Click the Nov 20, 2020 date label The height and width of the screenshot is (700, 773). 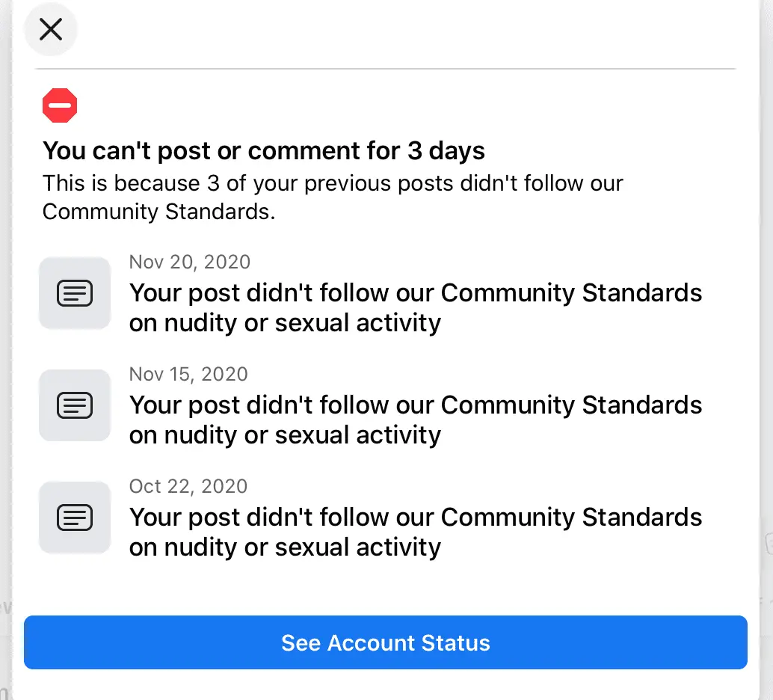[x=190, y=262]
